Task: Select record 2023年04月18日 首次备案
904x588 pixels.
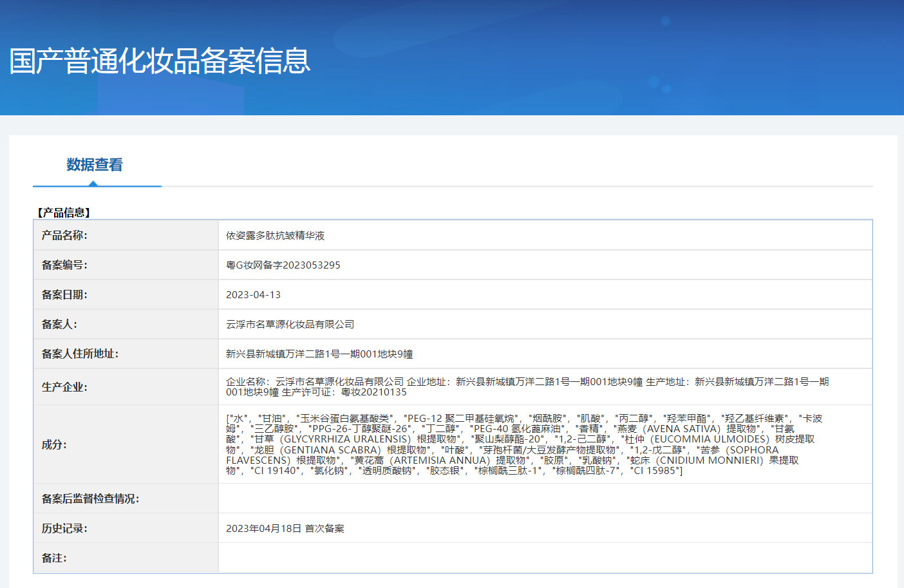Action: 285,529
